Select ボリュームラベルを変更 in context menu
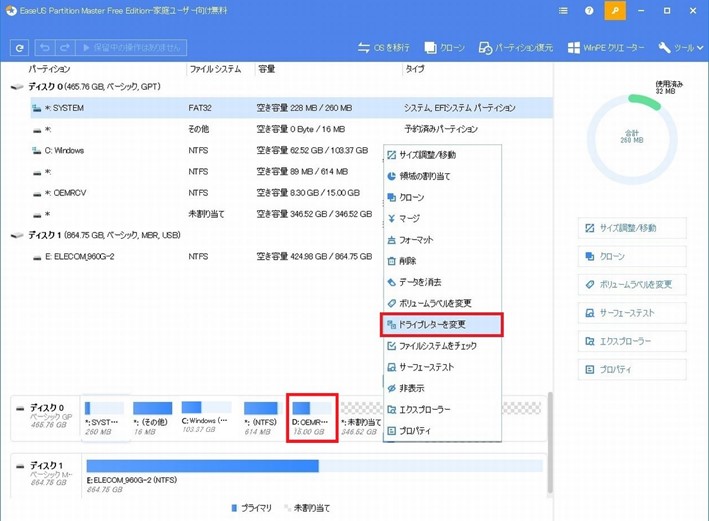Viewport: 709px width, 521px height. tap(442, 303)
